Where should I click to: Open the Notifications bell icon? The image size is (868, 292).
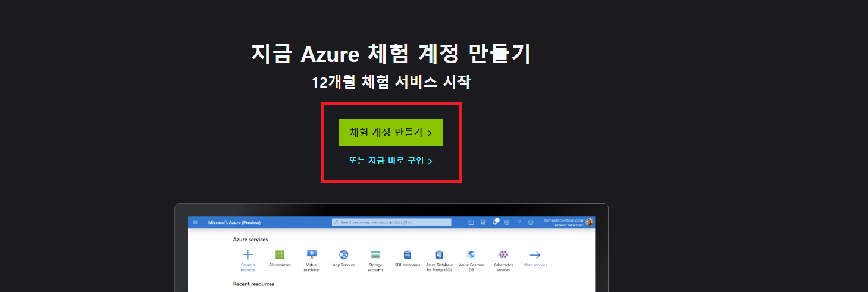click(495, 222)
